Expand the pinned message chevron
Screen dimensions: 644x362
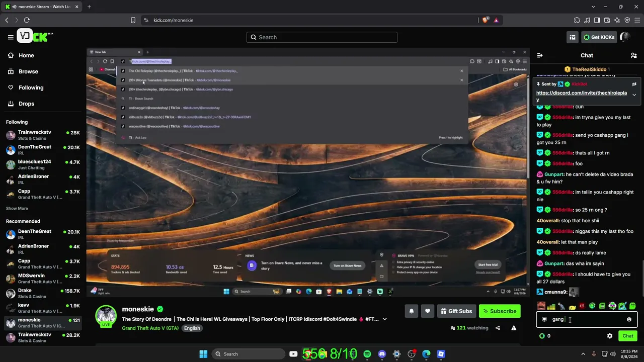click(634, 95)
